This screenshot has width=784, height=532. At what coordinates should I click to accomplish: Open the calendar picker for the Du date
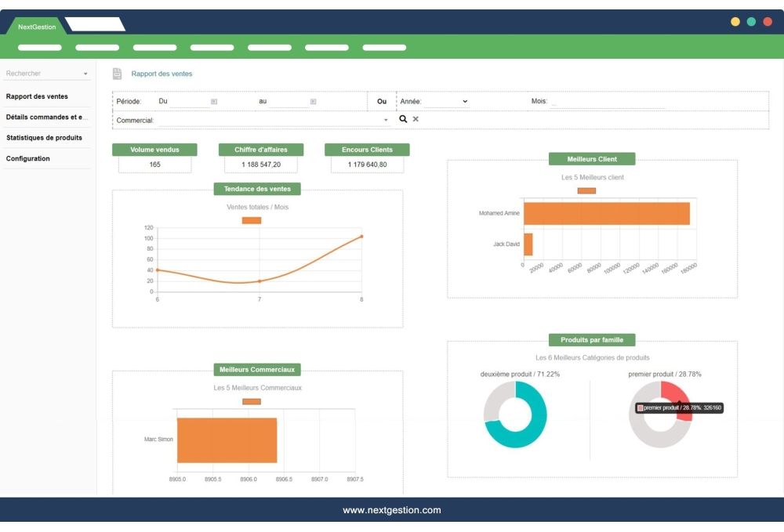[214, 101]
